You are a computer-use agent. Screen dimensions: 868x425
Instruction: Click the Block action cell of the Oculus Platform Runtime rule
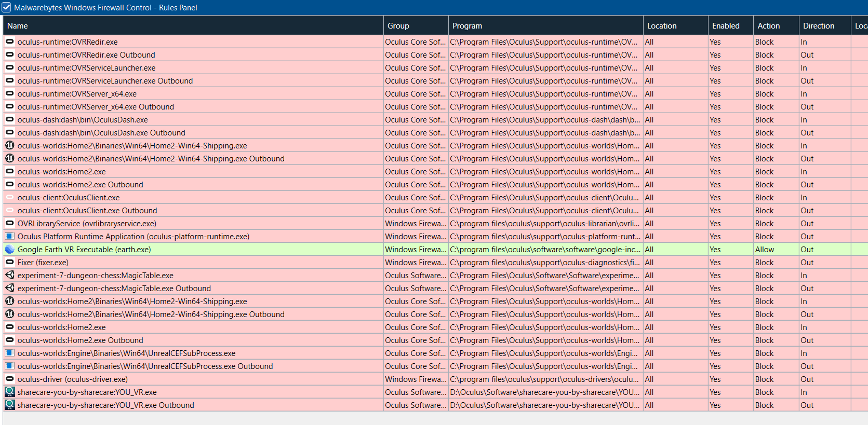coord(776,237)
